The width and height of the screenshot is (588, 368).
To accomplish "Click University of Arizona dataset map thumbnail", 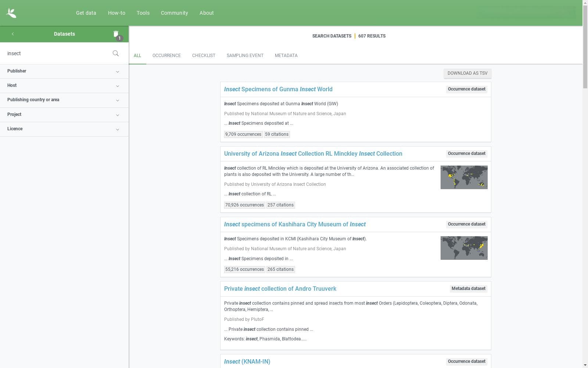I will [464, 177].
